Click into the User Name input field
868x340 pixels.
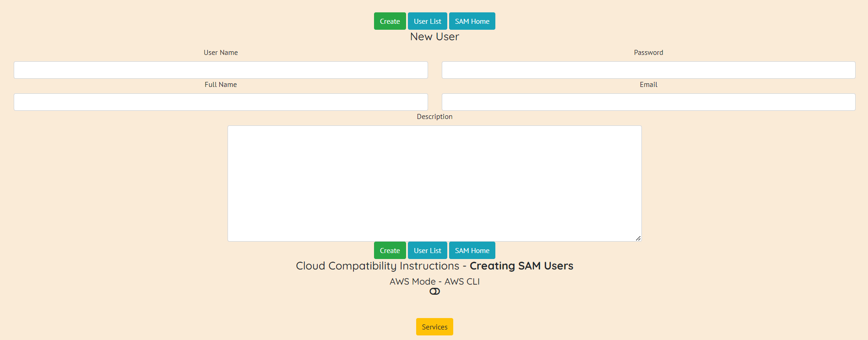pyautogui.click(x=221, y=70)
